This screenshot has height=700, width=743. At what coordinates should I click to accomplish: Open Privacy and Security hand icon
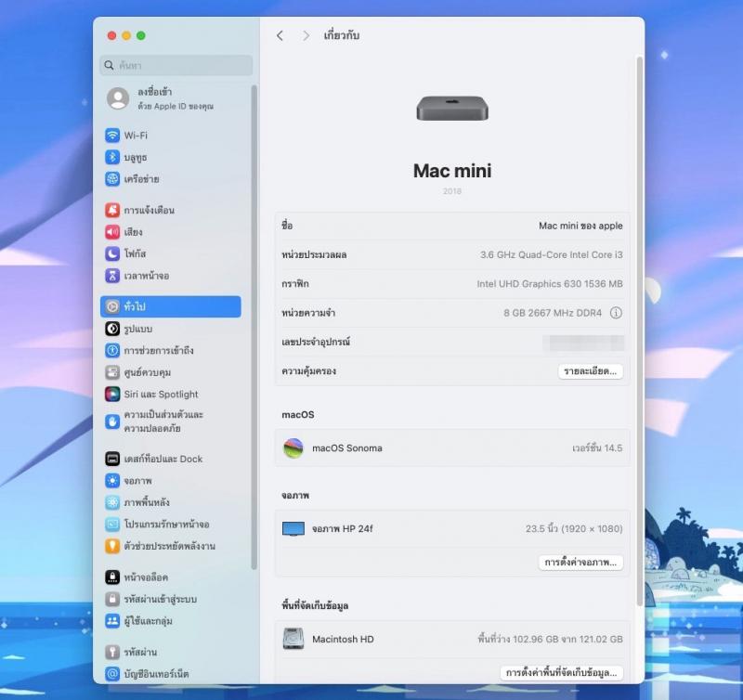click(x=112, y=421)
